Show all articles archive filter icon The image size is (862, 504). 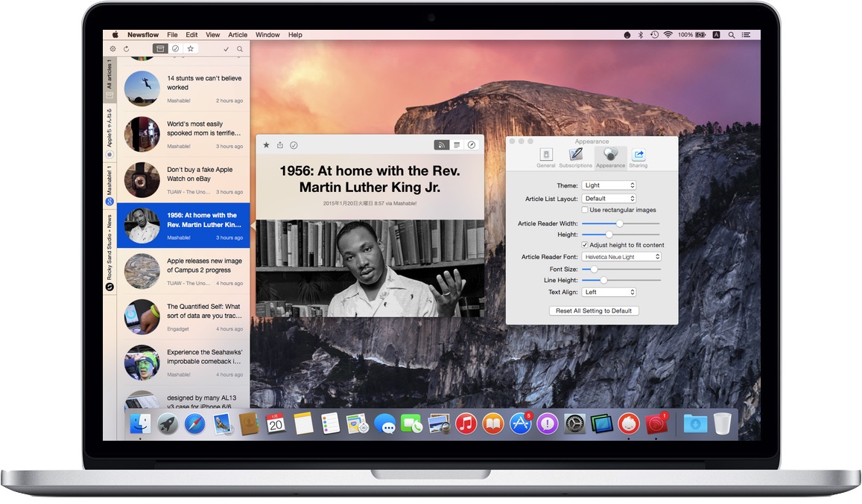160,49
